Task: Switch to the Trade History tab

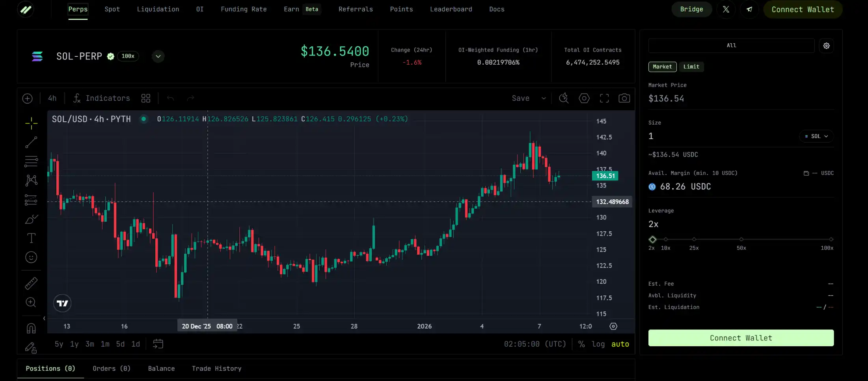Action: point(216,368)
